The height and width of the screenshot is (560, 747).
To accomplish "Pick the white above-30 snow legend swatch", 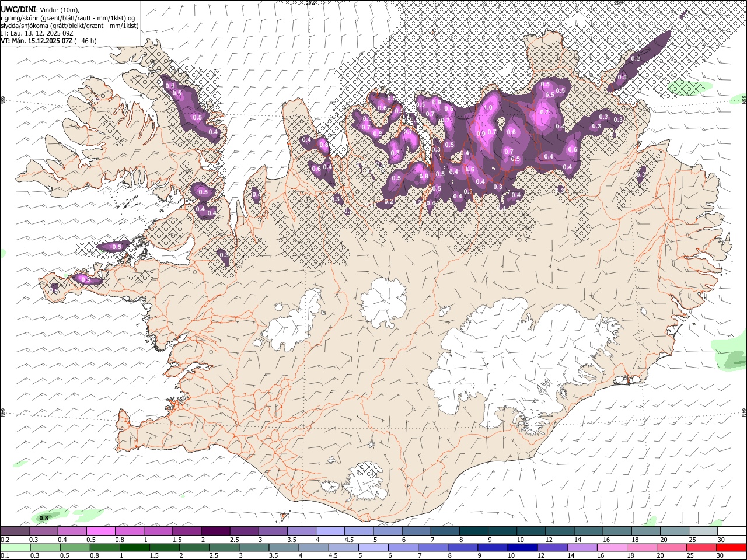I will click(x=732, y=531).
